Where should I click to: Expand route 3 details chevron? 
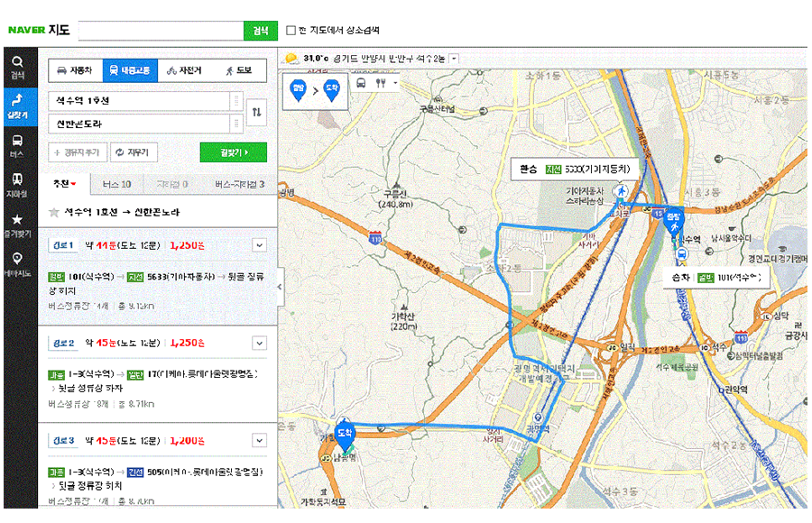point(260,441)
